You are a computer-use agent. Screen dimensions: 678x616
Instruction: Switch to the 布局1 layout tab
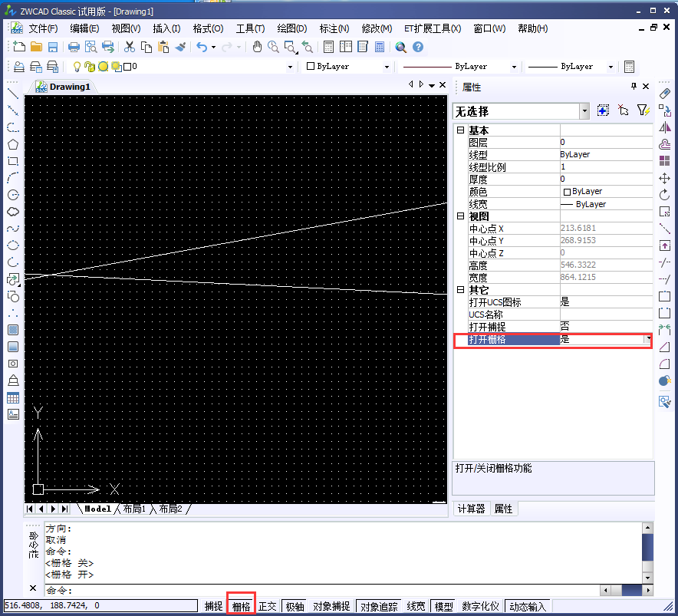[x=133, y=509]
